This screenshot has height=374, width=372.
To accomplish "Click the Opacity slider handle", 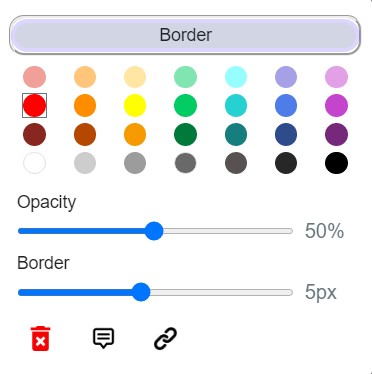I will pos(154,231).
